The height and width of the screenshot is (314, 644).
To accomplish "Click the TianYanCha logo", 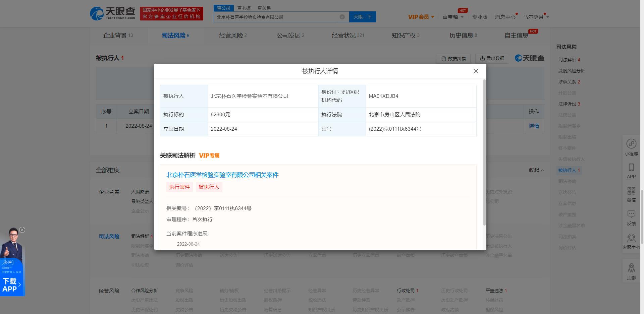I will pyautogui.click(x=113, y=13).
